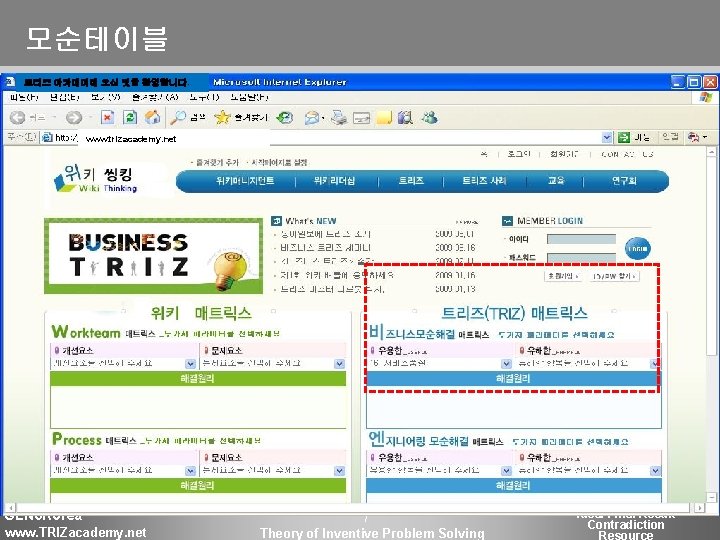Click the horizontal scrollbar left arrow
The image size is (720, 540).
[x=11, y=508]
